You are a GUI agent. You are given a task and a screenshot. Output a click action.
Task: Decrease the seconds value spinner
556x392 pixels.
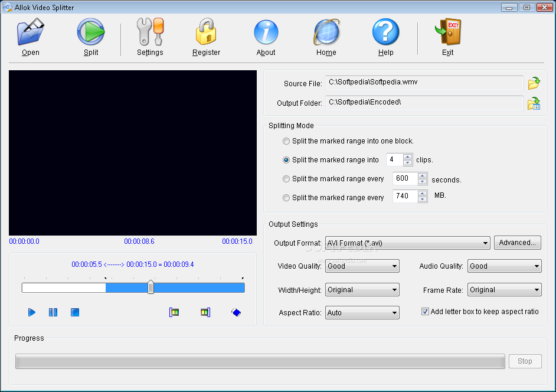(423, 182)
